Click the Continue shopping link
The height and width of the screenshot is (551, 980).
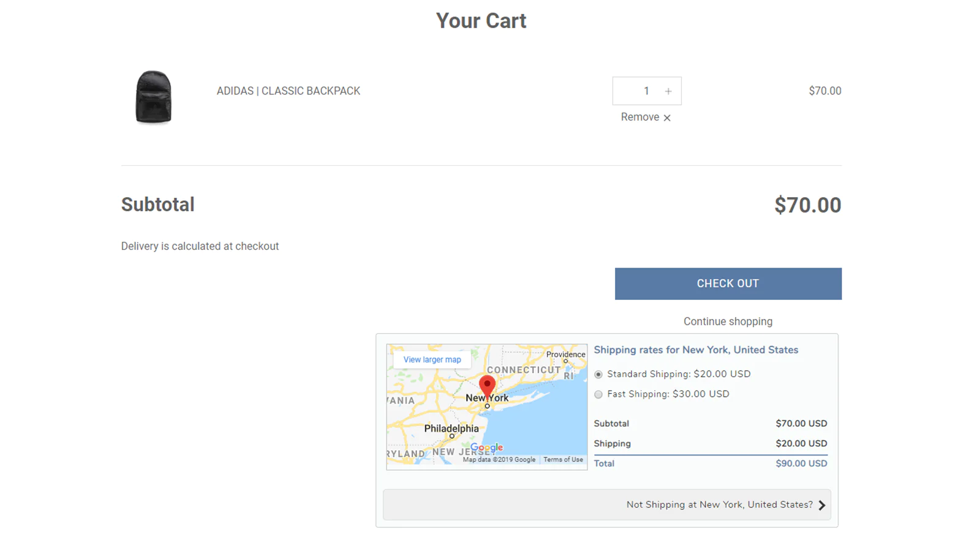(x=728, y=321)
